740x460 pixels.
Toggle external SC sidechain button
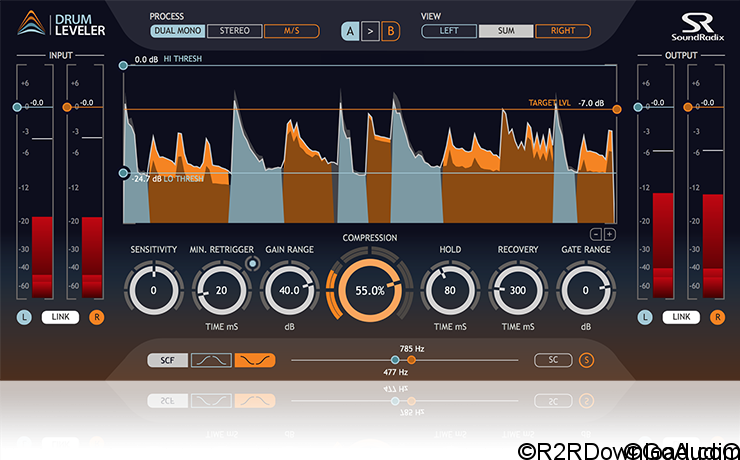click(x=553, y=360)
